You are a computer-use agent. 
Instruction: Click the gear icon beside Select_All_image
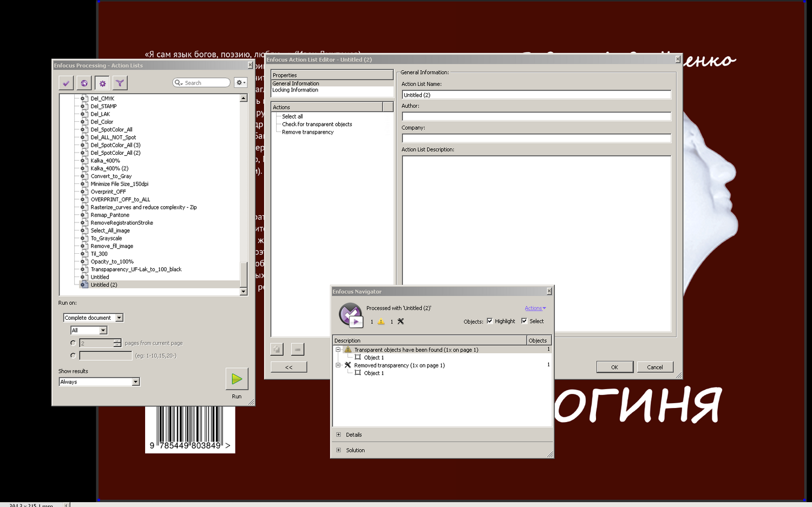click(x=83, y=231)
